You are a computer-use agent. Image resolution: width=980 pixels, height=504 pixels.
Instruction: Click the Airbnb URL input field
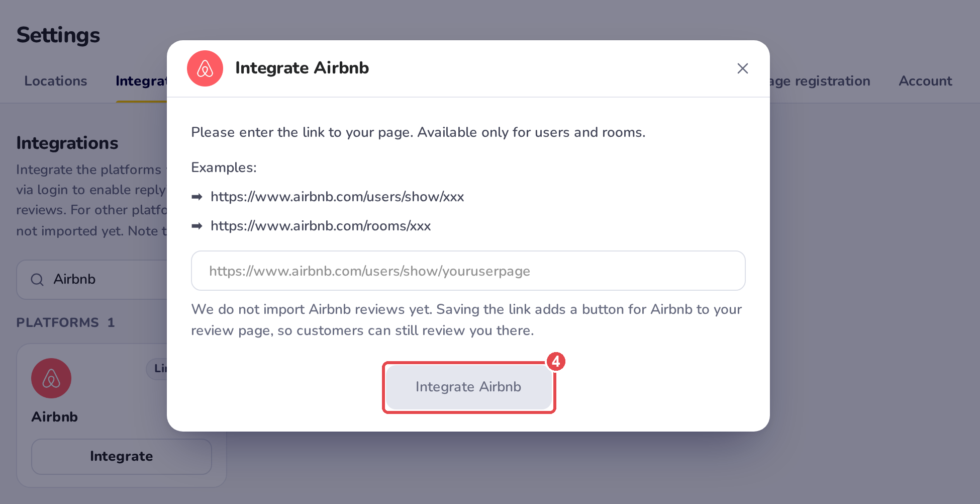(468, 271)
